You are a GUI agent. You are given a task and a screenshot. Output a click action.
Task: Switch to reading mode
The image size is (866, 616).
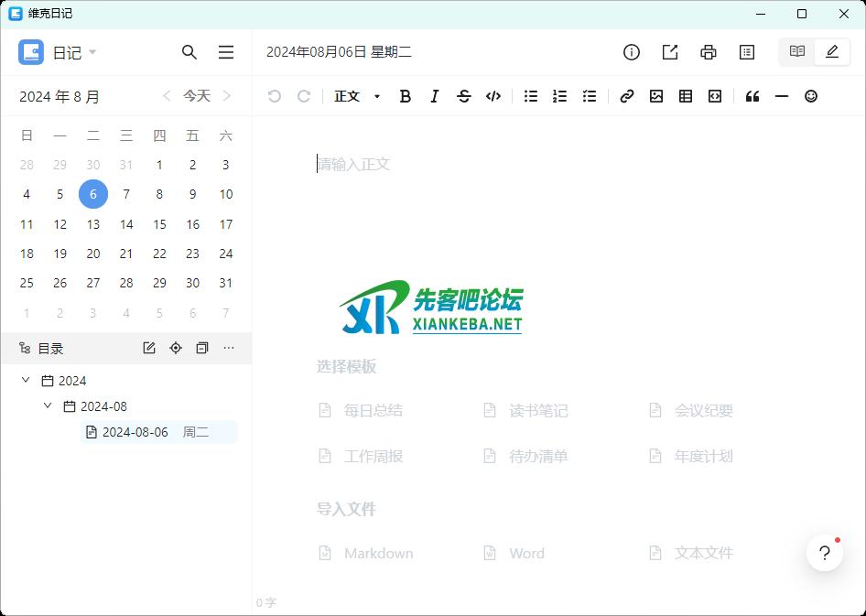(797, 52)
